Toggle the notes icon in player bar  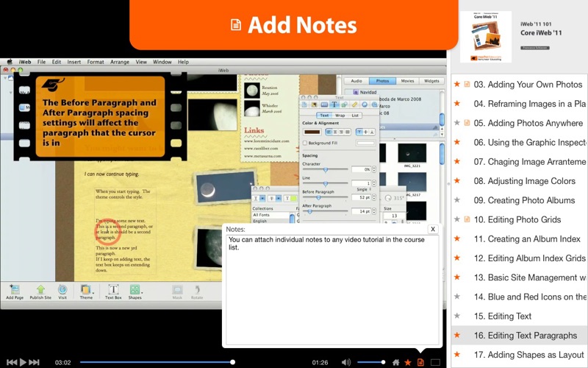coord(420,362)
